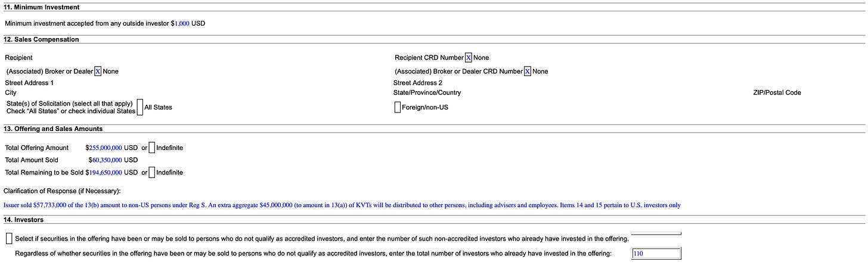Viewport: 868px width, 265px height.
Task: Toggle Recipient CRD Number None checkbox
Action: (469, 58)
